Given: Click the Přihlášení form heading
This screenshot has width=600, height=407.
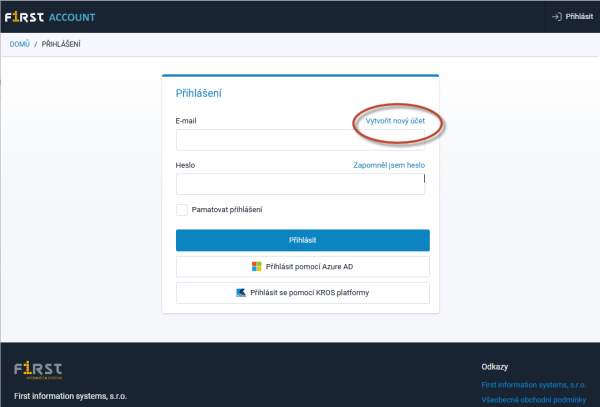Looking at the screenshot, I should (x=198, y=94).
